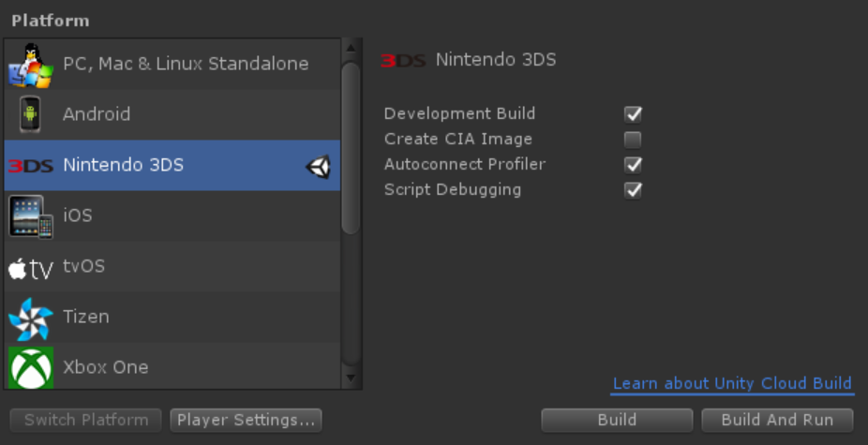Screen dimensions: 868x445
Task: Click the Build And Run button
Action: coord(777,420)
